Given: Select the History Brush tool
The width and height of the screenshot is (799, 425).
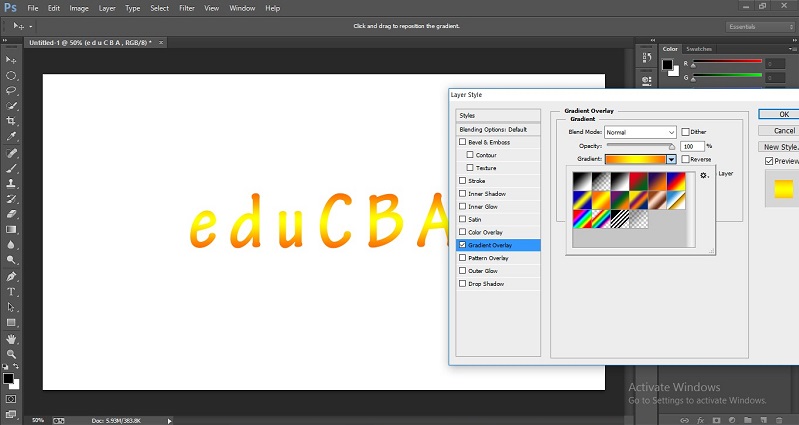Looking at the screenshot, I should 11,199.
